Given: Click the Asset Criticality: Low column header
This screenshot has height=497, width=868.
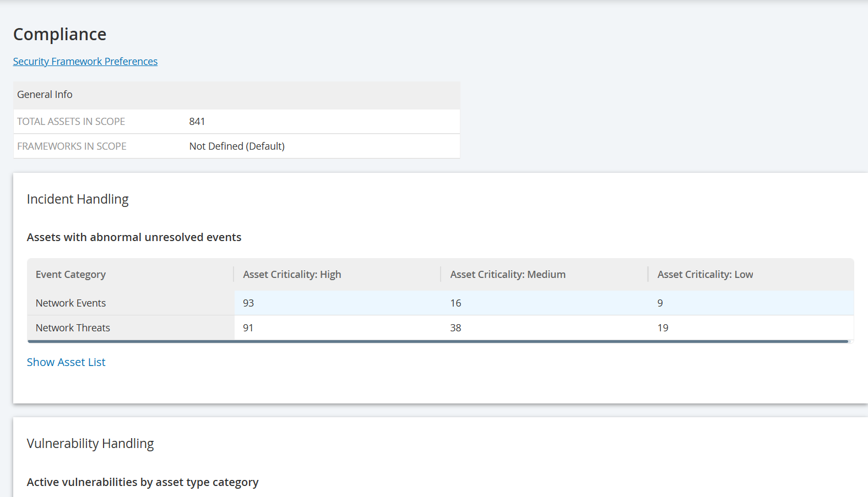Looking at the screenshot, I should coord(705,275).
